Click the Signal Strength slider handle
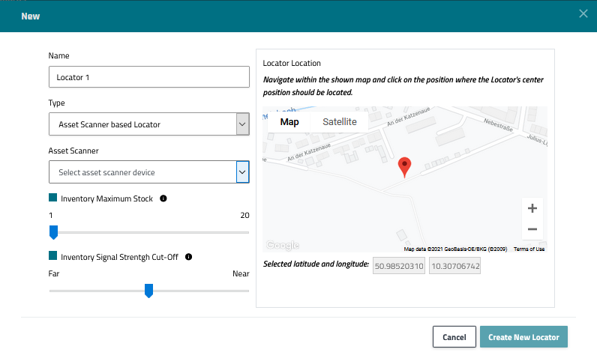 coord(148,291)
